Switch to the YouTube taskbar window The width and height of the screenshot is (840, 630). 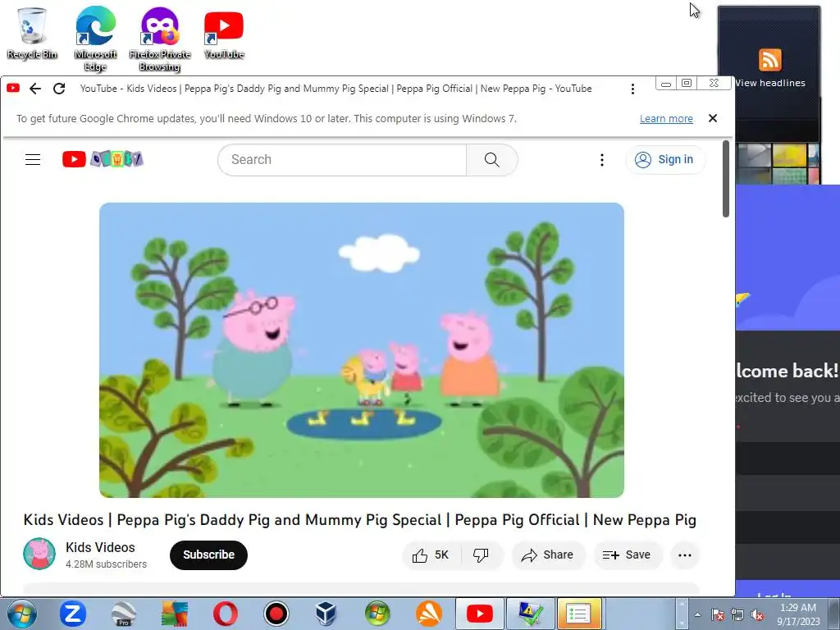pos(480,614)
